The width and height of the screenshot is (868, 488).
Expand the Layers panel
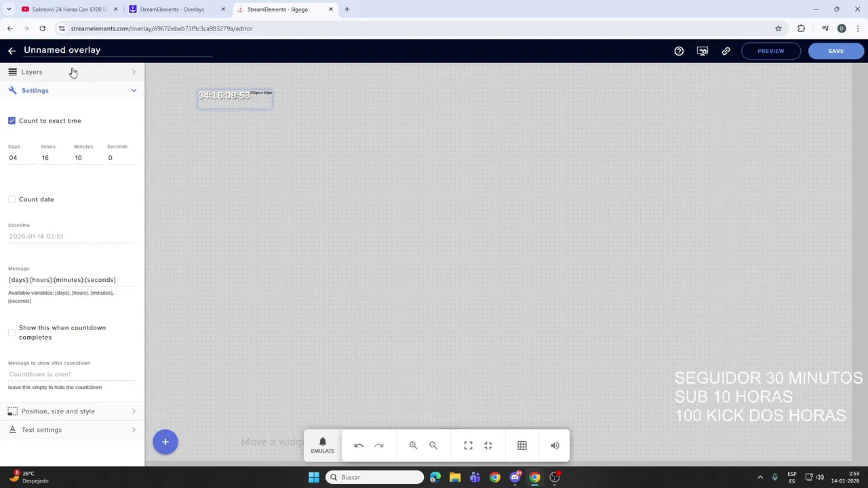[x=134, y=72]
